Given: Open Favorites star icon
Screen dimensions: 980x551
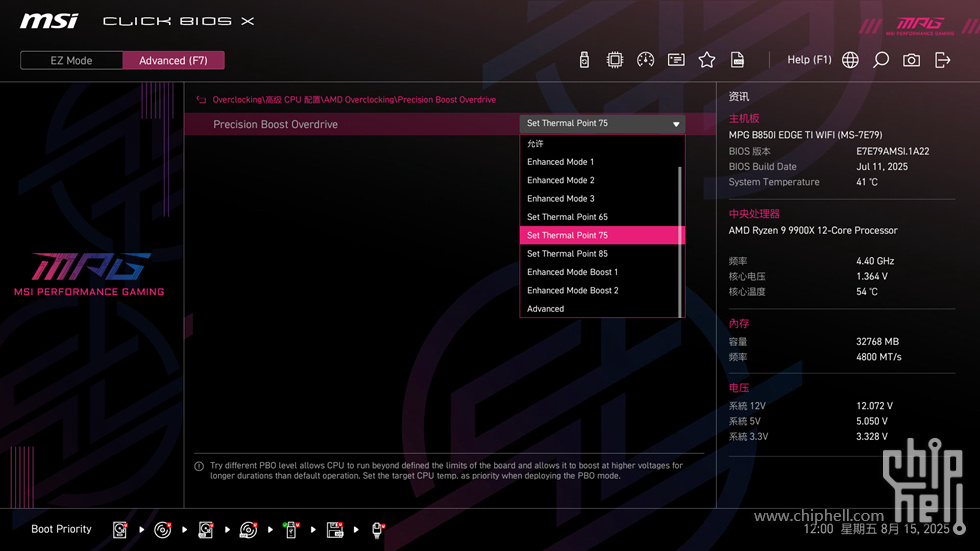Looking at the screenshot, I should tap(707, 60).
